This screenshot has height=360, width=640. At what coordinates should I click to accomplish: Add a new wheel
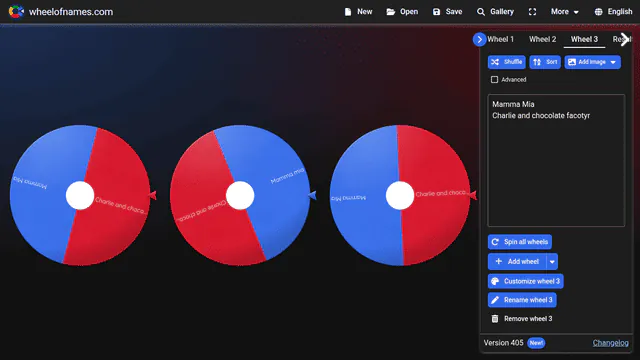tap(517, 261)
